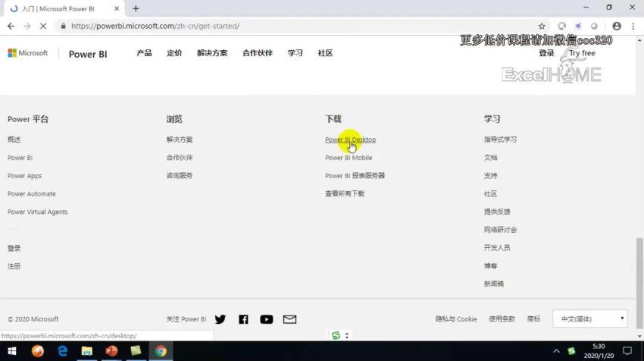Viewport: 644px width, 361px height.
Task: Click 咨询服务 footer link
Action: point(180,175)
